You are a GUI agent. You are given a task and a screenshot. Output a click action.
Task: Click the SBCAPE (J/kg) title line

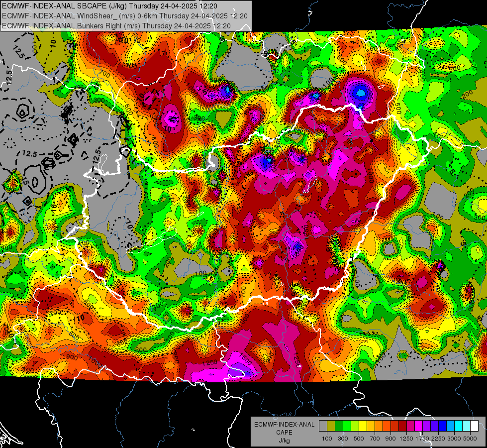click(x=109, y=6)
